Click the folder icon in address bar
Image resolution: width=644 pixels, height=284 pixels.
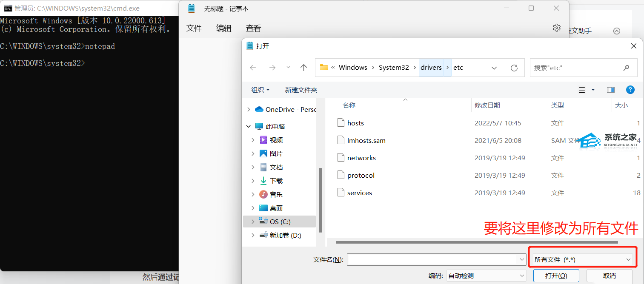point(324,67)
